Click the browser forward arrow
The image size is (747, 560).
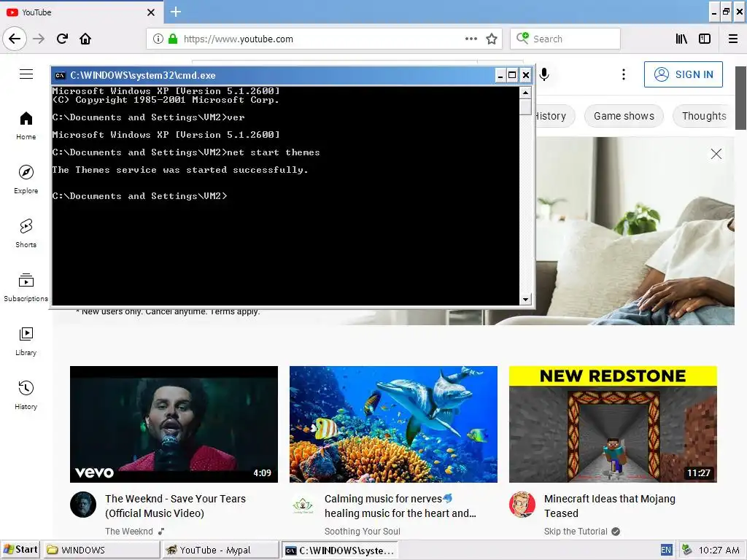(39, 39)
